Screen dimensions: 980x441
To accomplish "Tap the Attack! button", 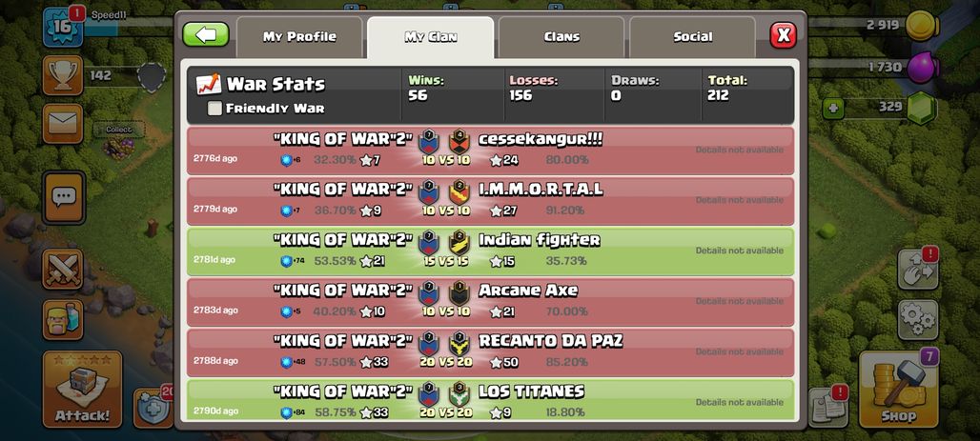I will click(x=83, y=390).
